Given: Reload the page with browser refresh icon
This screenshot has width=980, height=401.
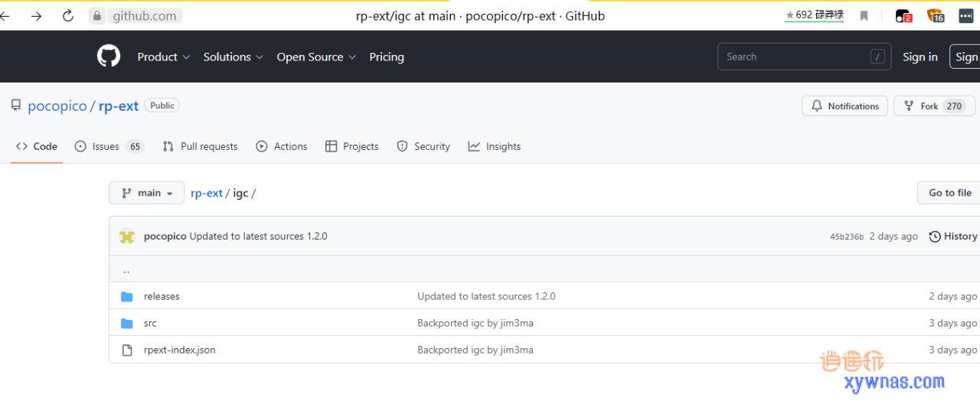Looking at the screenshot, I should (68, 15).
